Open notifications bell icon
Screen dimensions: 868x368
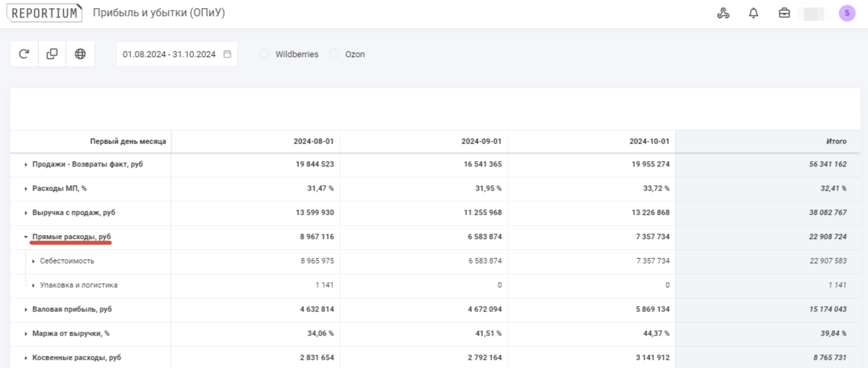[x=753, y=13]
